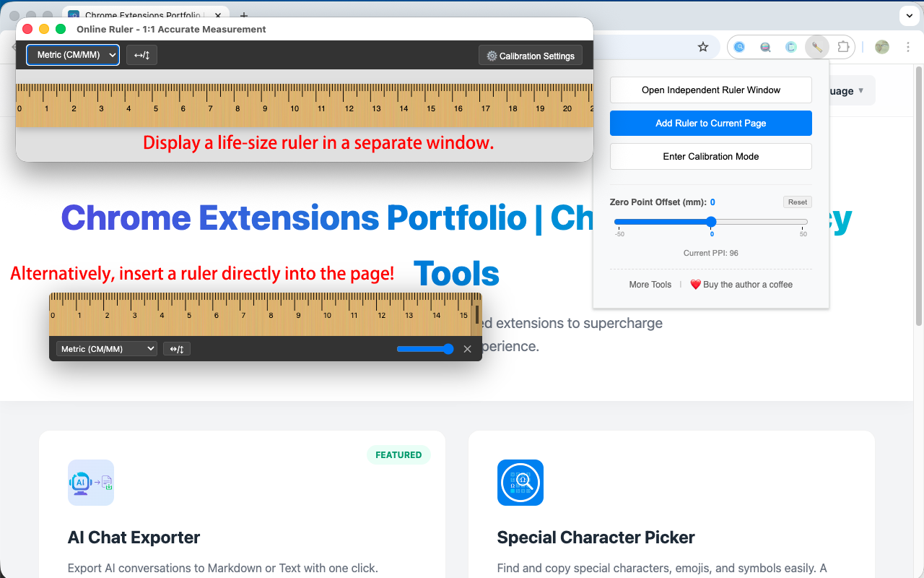Click the AI Chat Exporter app icon
Screen dimensions: 924x578
point(91,483)
